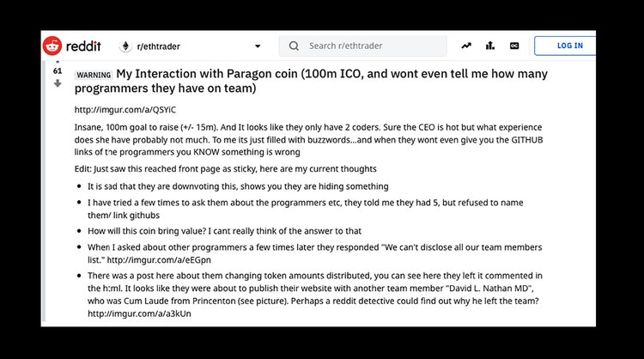Upvote the post above the score
This screenshot has width=644, height=359.
tap(58, 62)
